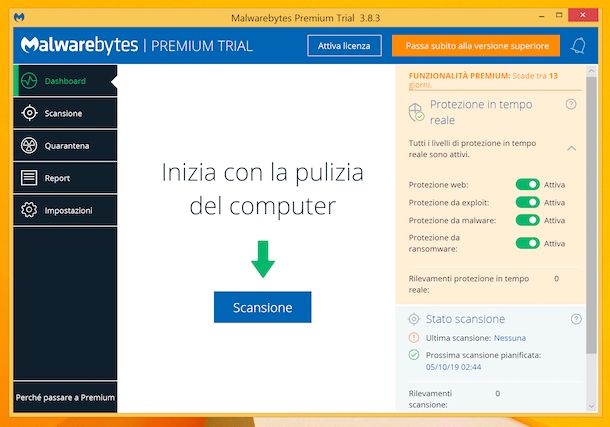Click the Nessuna last scan link
Viewport: 610px width, 427px height.
click(510, 338)
